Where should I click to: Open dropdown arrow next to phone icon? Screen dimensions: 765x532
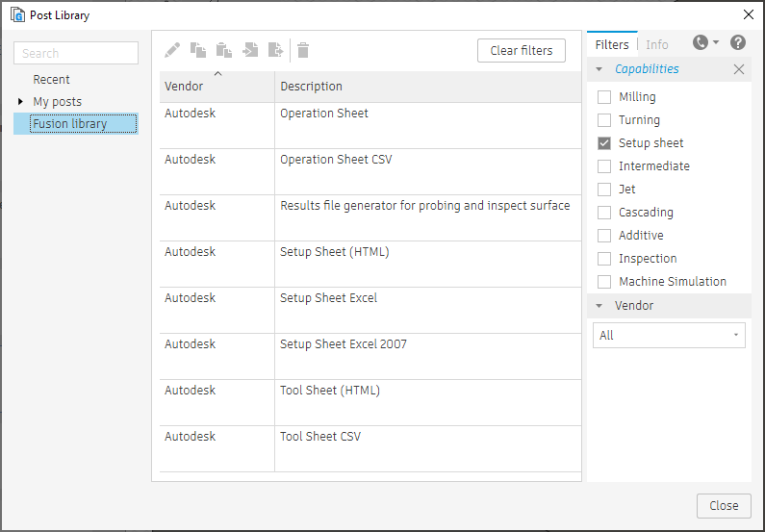click(x=716, y=42)
